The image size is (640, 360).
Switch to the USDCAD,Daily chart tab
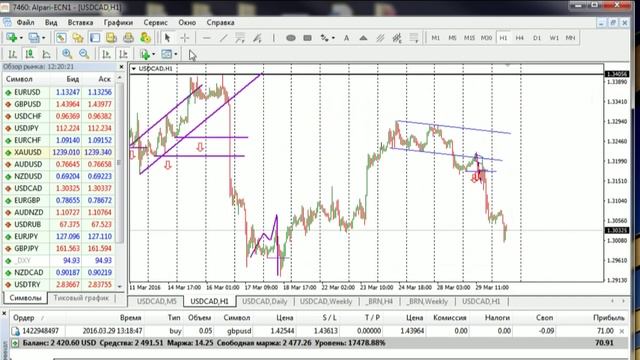(264, 301)
